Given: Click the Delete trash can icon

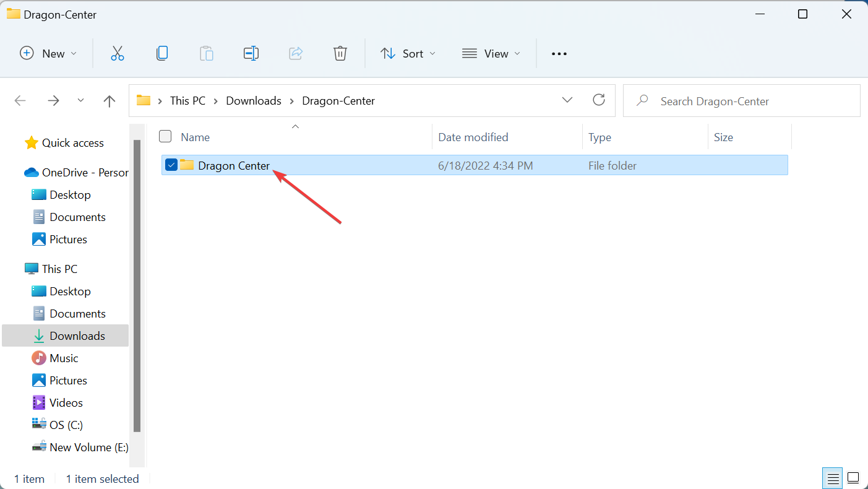Looking at the screenshot, I should pos(340,53).
